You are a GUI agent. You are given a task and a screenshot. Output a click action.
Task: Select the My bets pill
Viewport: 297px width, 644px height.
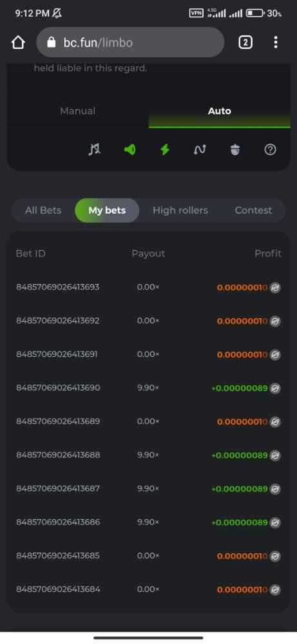[x=107, y=211]
